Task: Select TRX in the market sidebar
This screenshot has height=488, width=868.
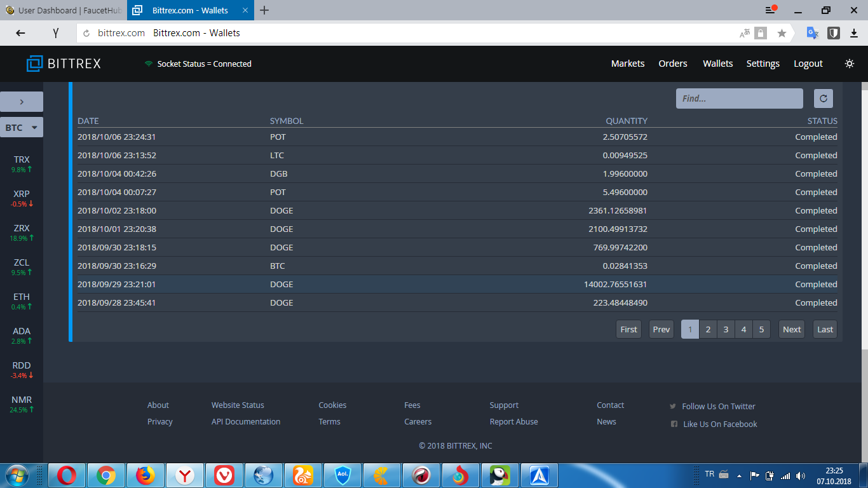Action: [22, 164]
